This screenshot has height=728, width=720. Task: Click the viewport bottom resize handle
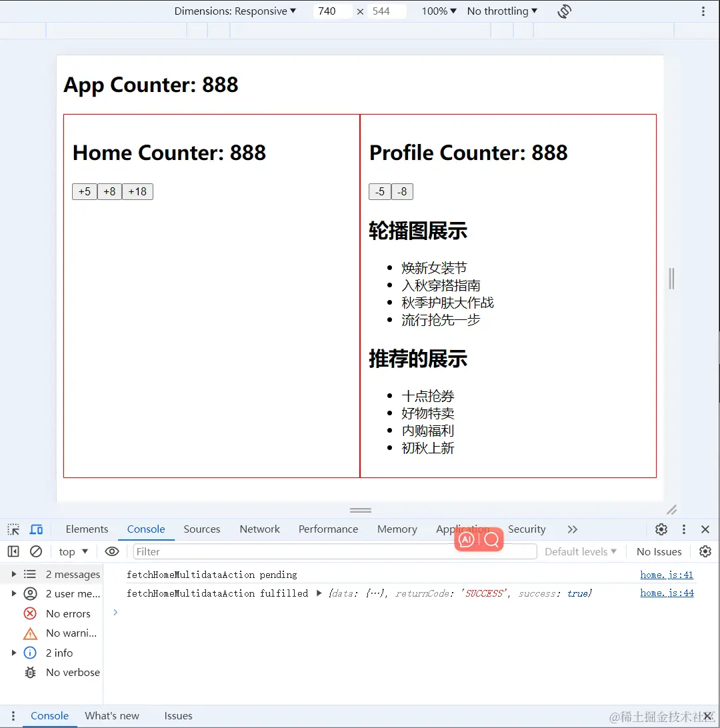(x=360, y=510)
